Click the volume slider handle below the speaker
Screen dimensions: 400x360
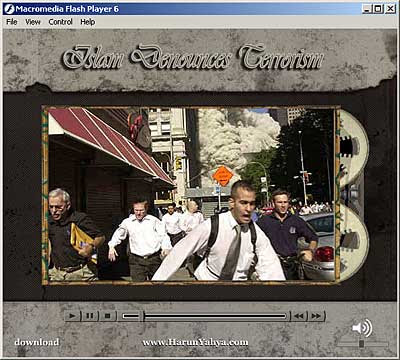click(361, 344)
